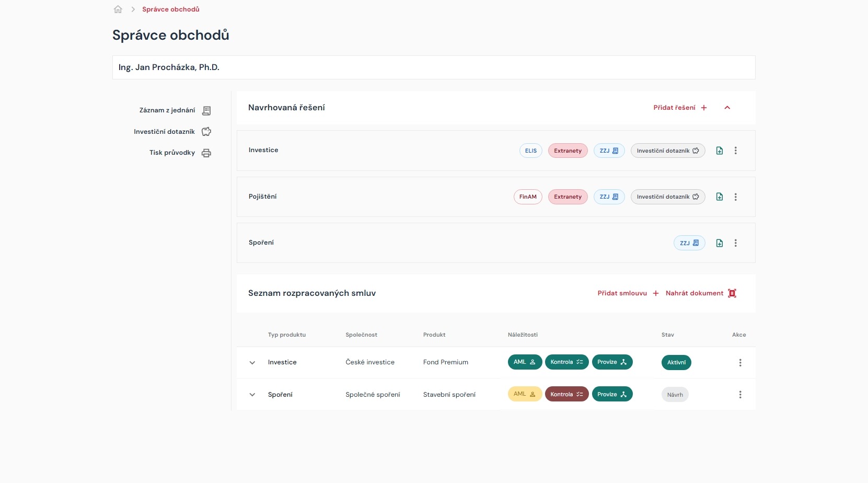This screenshot has width=868, height=483.
Task: Open three-dot menu for Investice solution
Action: tap(735, 151)
